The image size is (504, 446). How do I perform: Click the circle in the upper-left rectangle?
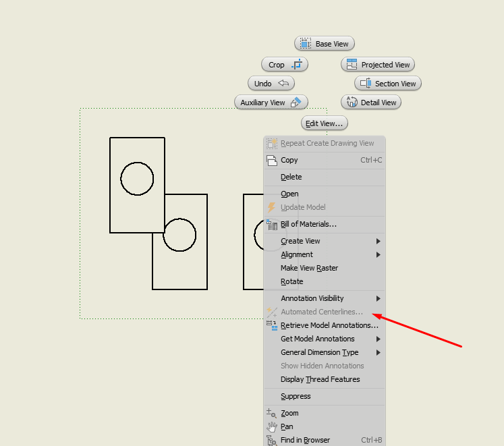pos(137,179)
